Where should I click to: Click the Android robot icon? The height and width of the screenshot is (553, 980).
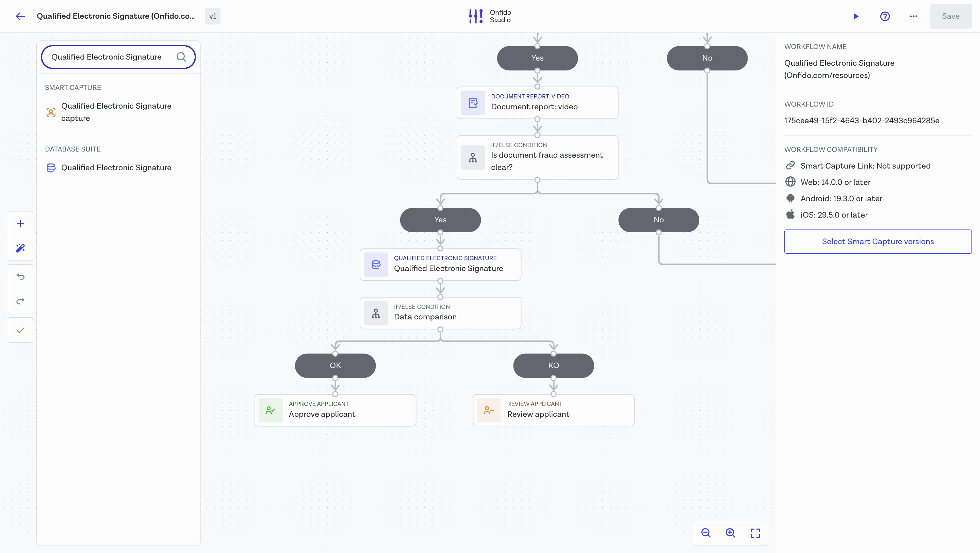790,198
